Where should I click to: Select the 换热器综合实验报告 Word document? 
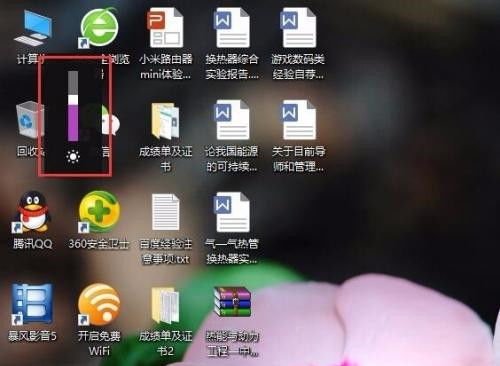[232, 28]
